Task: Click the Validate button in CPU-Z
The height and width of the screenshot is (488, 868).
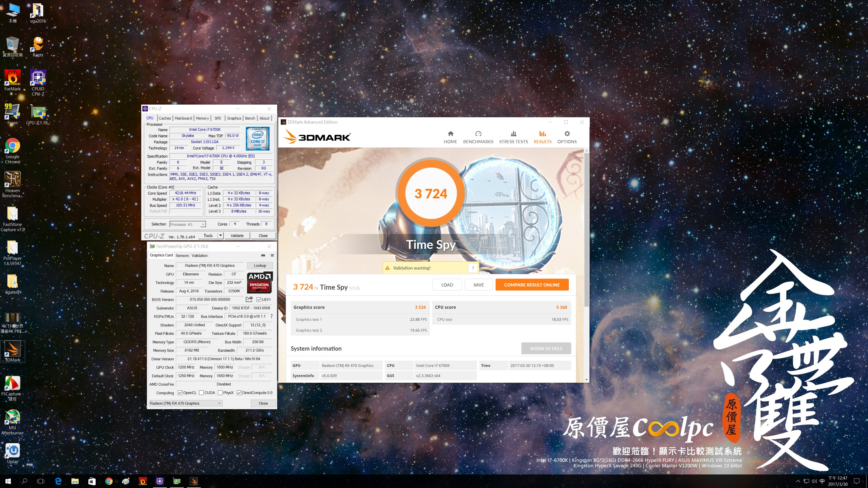Action: tap(237, 235)
